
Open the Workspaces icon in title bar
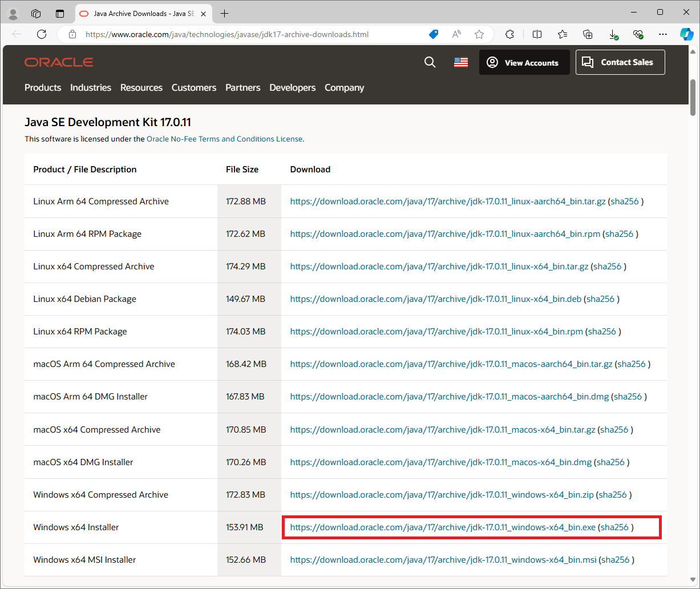(36, 14)
